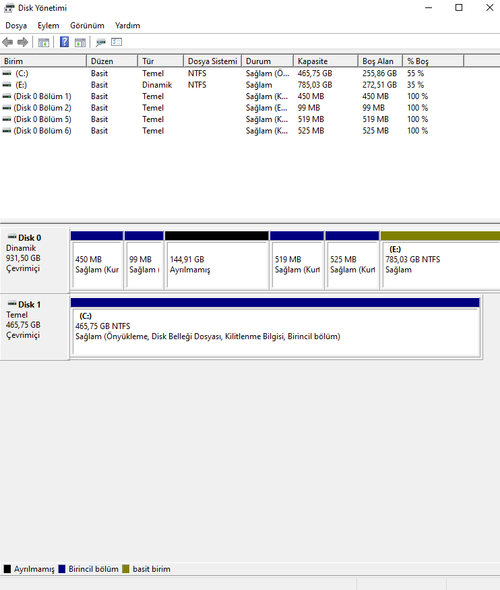Click the olive basit birim legend swatch
The image size is (500, 590).
pos(126,569)
